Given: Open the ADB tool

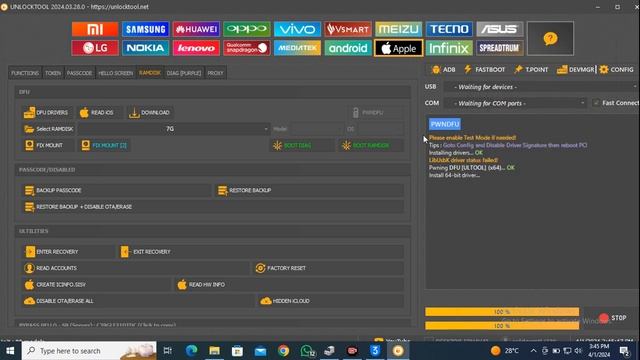Looking at the screenshot, I should (443, 70).
